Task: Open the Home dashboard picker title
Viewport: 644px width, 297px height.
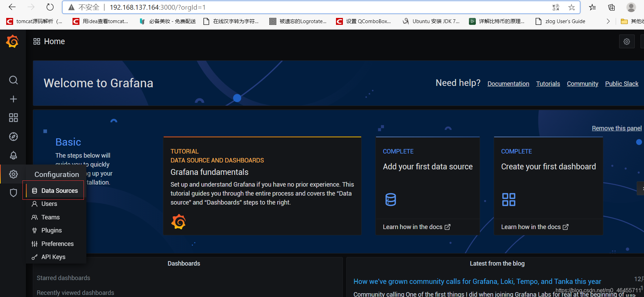Action: [54, 41]
